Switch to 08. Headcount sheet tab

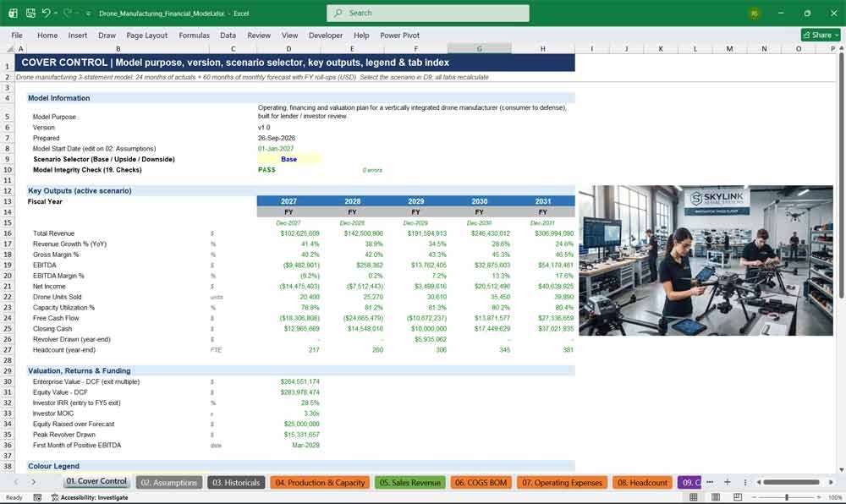(642, 483)
